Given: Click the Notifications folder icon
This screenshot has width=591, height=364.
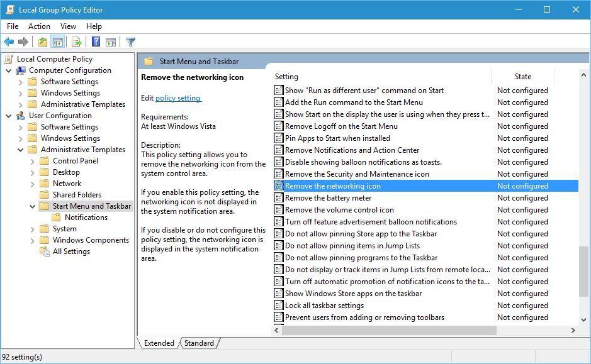Looking at the screenshot, I should click(56, 218).
